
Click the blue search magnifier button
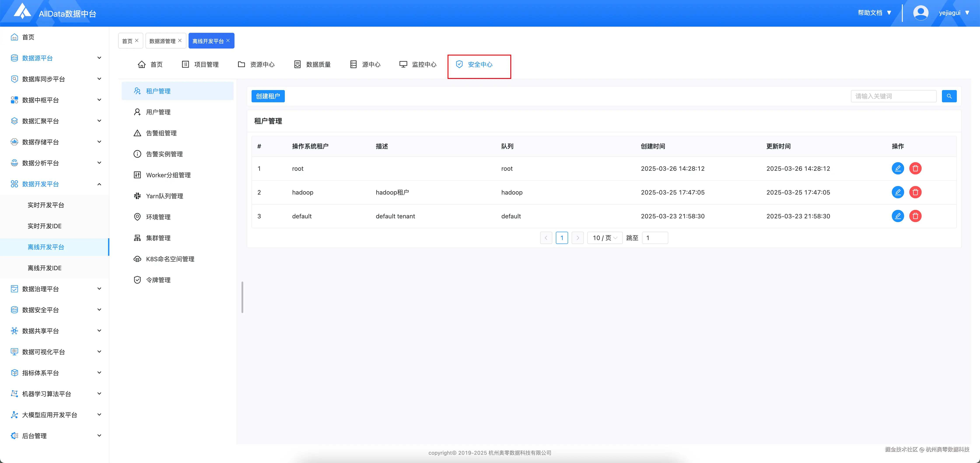(949, 96)
